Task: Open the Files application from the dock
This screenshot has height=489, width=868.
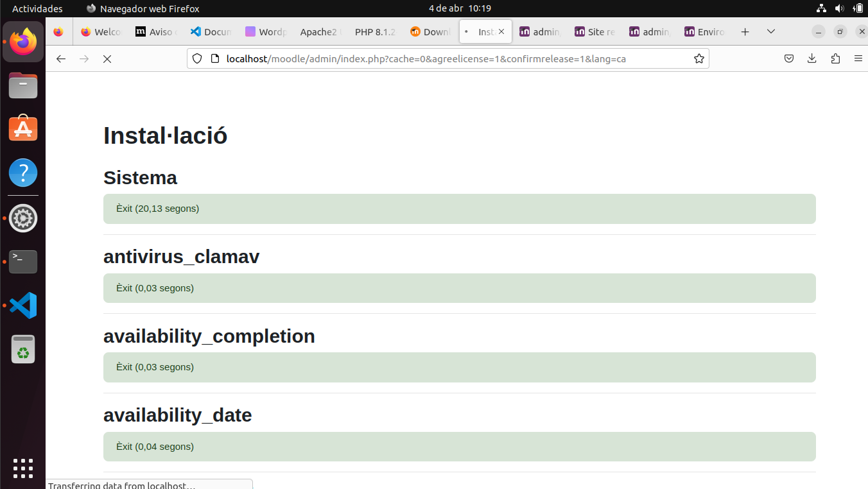Action: [x=22, y=85]
